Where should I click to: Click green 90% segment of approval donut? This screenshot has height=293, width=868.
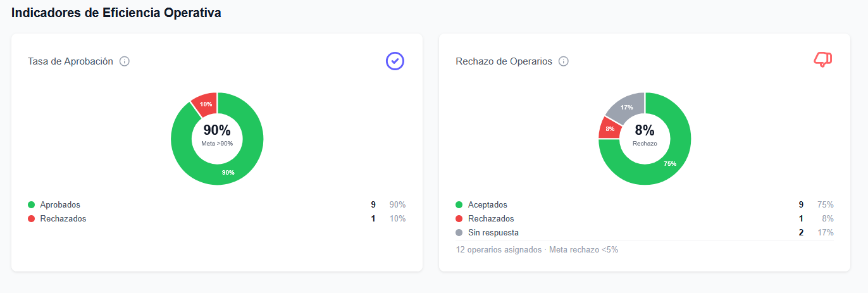point(228,173)
